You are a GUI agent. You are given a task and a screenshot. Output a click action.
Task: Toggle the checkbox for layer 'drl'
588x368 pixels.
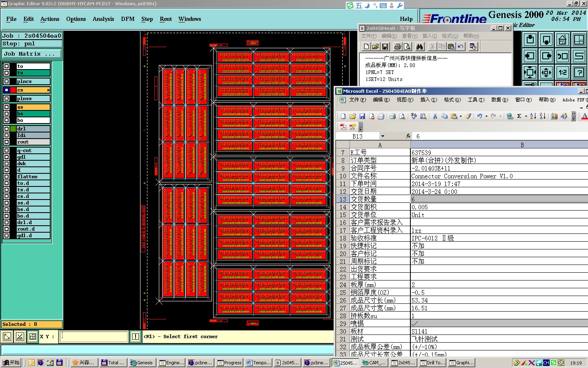click(x=7, y=129)
